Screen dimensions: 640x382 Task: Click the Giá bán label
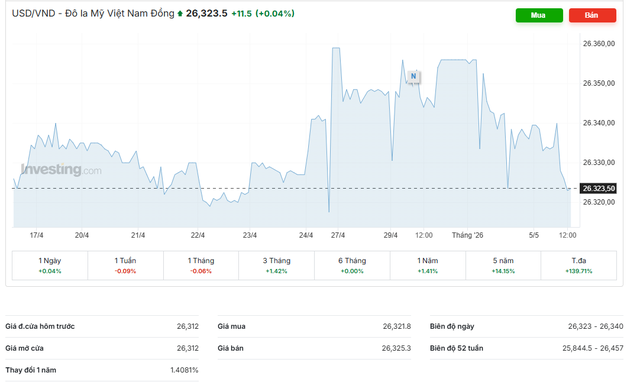pyautogui.click(x=231, y=349)
